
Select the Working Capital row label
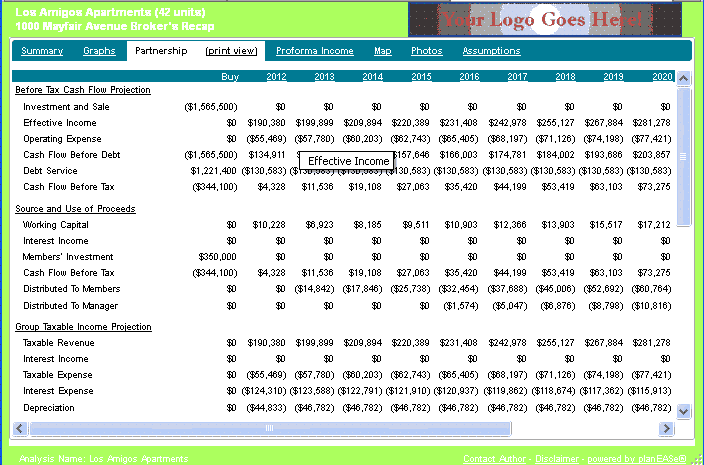pyautogui.click(x=56, y=225)
